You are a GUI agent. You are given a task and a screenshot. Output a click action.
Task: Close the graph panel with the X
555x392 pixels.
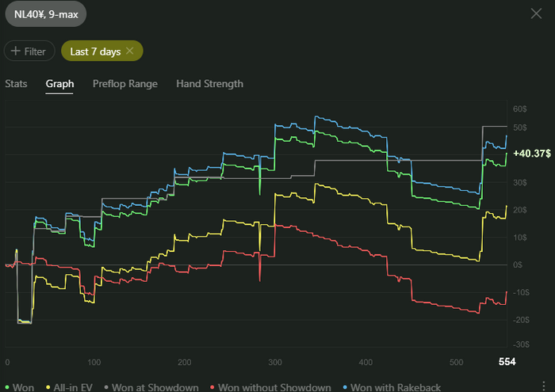coord(536,13)
